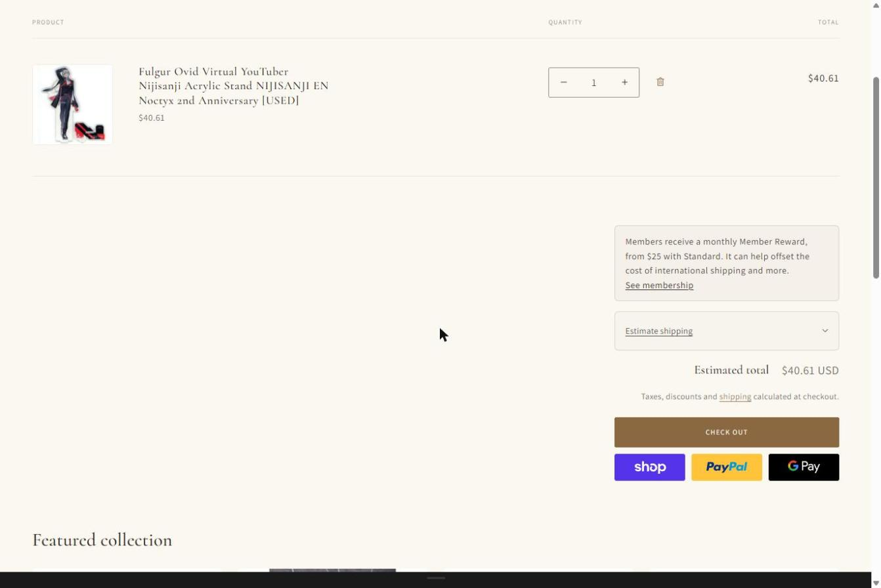This screenshot has height=588, width=881.
Task: Select the $40.61 value in TOTAL column
Action: (823, 78)
